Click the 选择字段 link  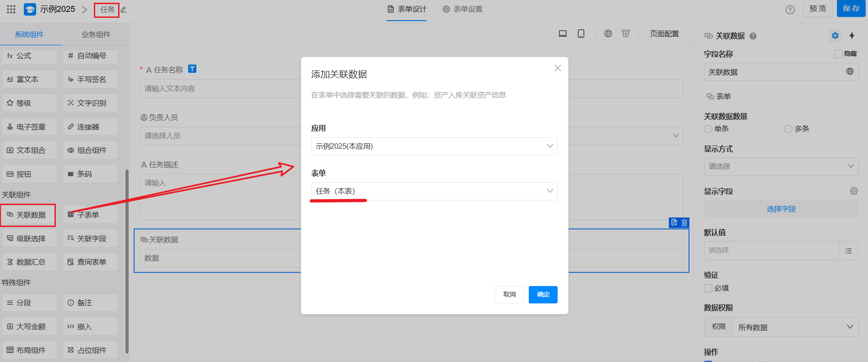pyautogui.click(x=781, y=209)
